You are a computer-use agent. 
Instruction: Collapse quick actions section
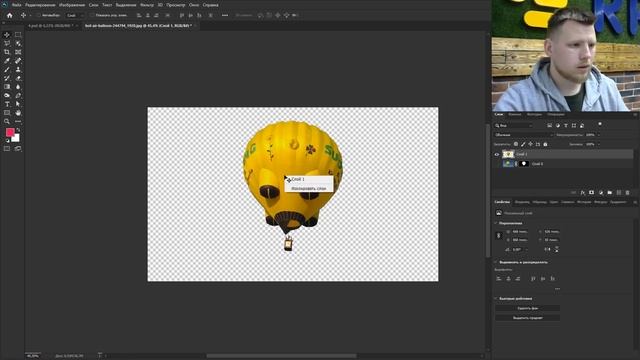[x=496, y=298]
